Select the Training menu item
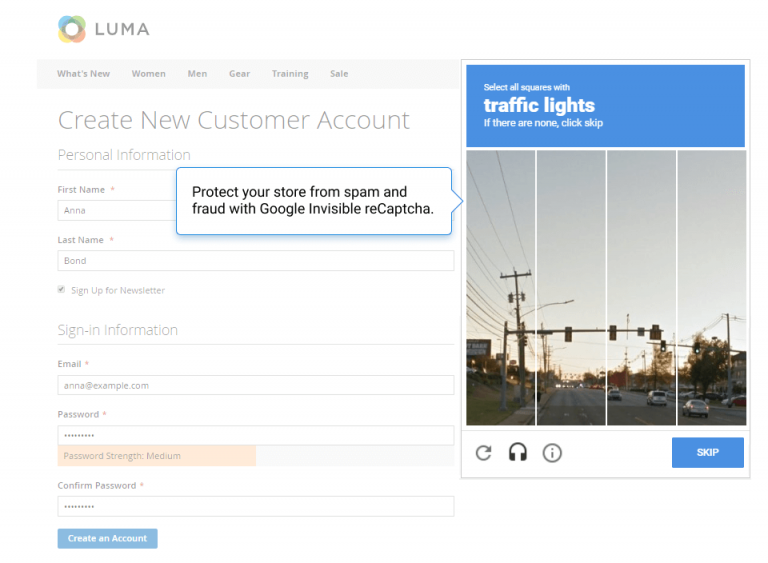Image resolution: width=768 pixels, height=563 pixels. [290, 74]
